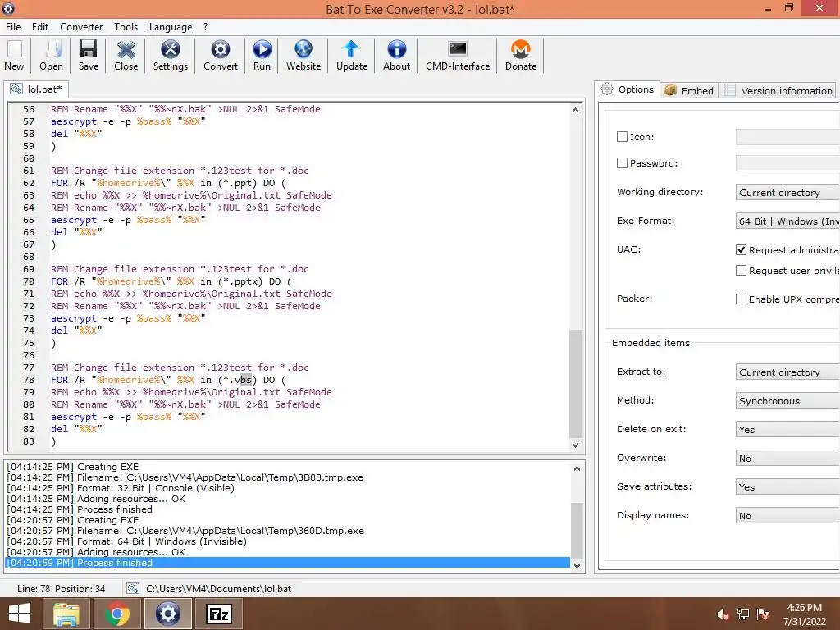The height and width of the screenshot is (630, 840).
Task: Select the lol.bat* editor tab
Action: pos(36,89)
